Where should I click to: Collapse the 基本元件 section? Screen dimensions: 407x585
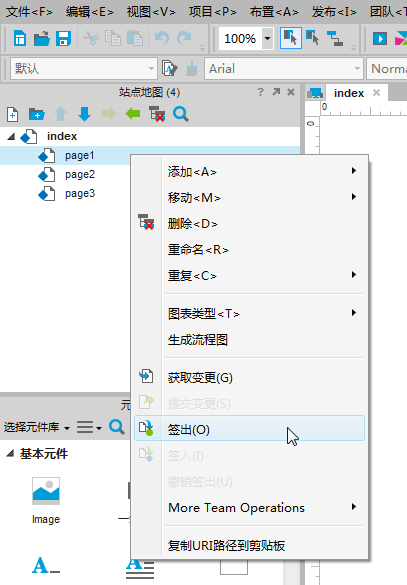tap(10, 454)
